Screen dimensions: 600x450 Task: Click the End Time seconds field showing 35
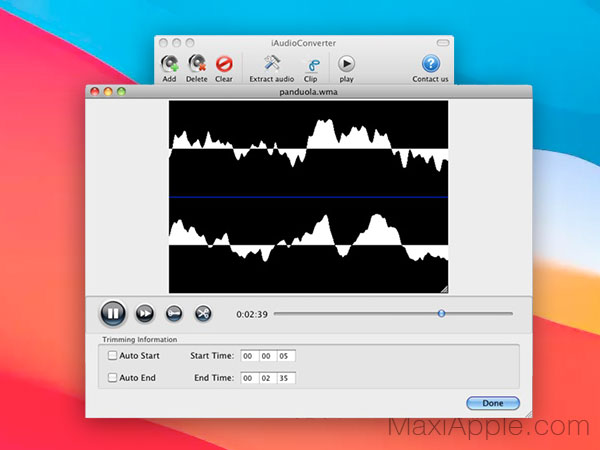tap(286, 378)
